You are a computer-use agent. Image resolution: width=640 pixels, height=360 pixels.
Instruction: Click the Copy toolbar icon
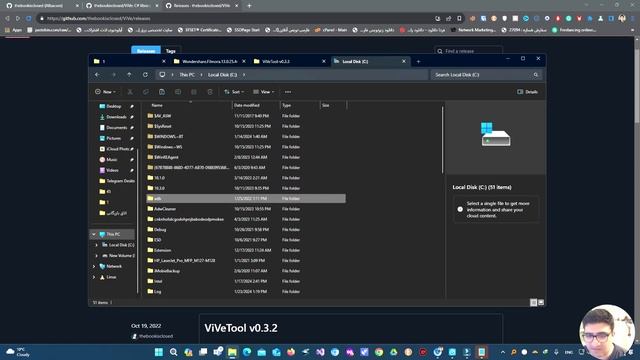[146, 92]
